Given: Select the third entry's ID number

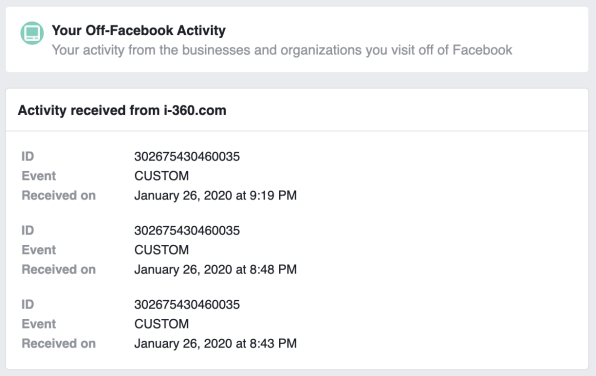Looking at the screenshot, I should [187, 305].
